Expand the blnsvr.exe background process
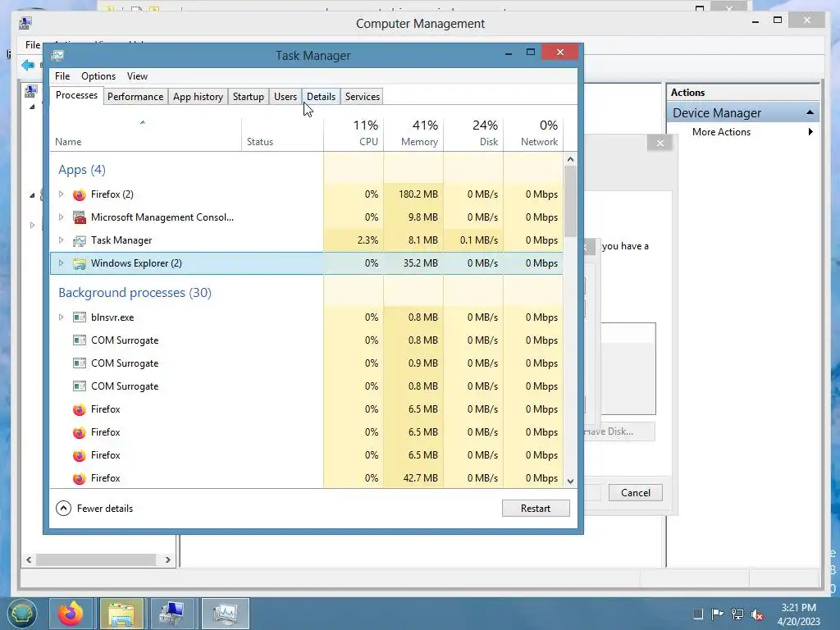This screenshot has width=840, height=630. [x=61, y=317]
